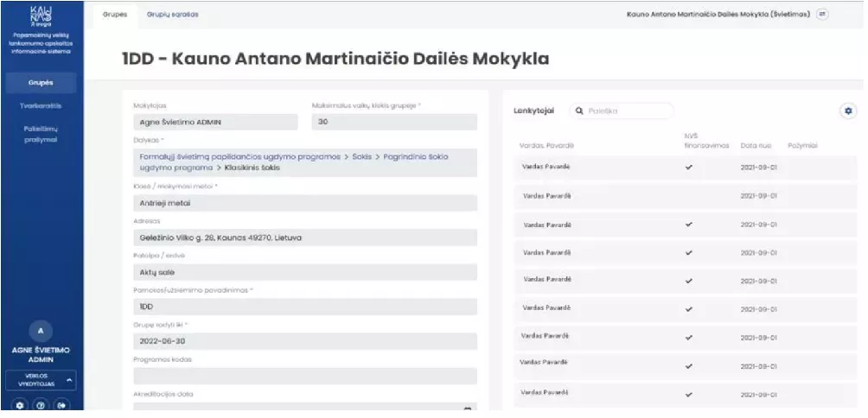Toggle NVŠ finansavimas checkmark in first row
The image size is (868, 418).
point(689,167)
